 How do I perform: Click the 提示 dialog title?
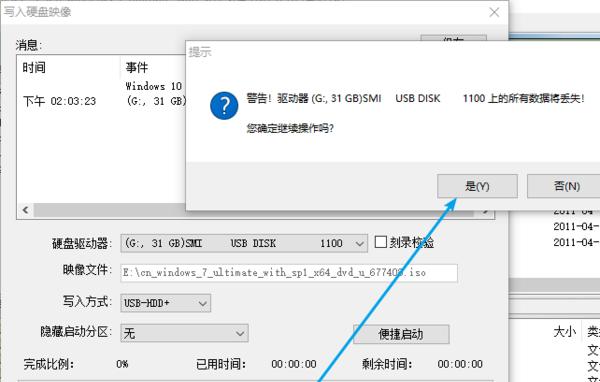[200, 52]
